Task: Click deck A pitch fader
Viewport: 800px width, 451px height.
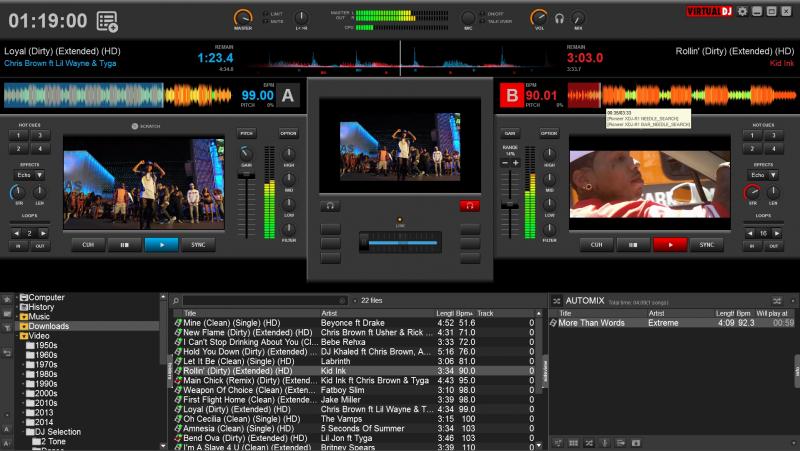Action: [x=246, y=176]
